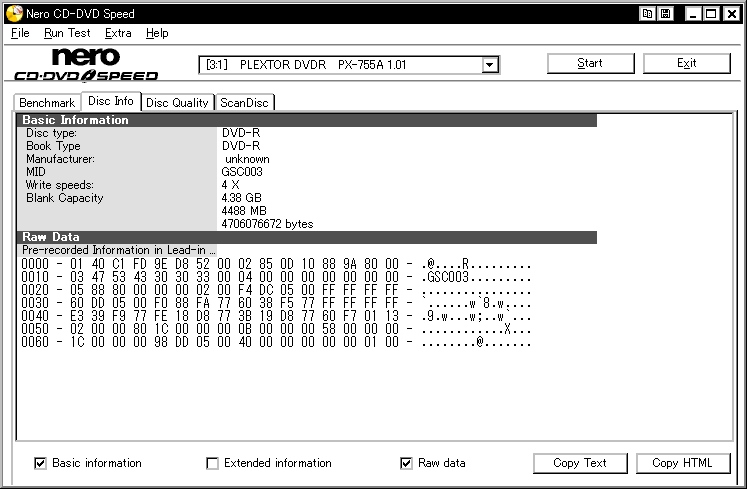The height and width of the screenshot is (489, 747).
Task: Click the floppy disk save icon
Action: [666, 14]
